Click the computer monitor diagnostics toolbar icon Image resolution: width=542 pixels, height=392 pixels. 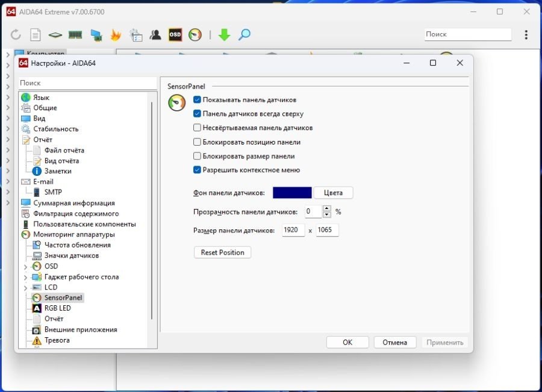click(96, 35)
